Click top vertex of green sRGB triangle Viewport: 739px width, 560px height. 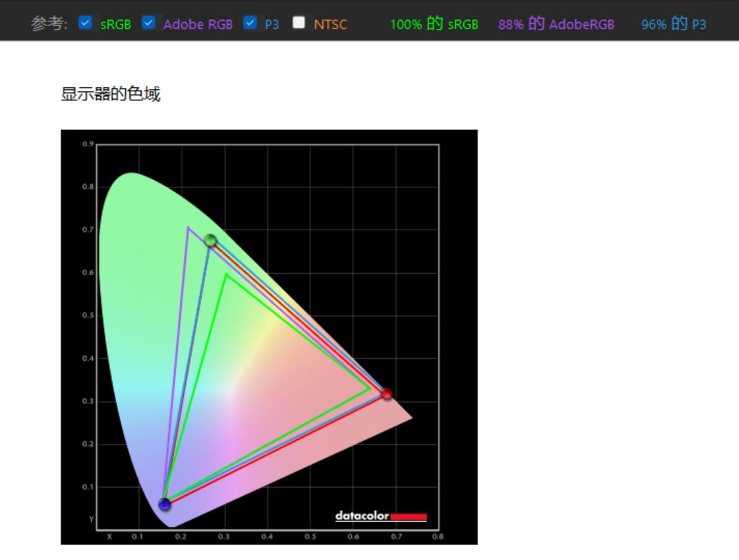point(225,274)
